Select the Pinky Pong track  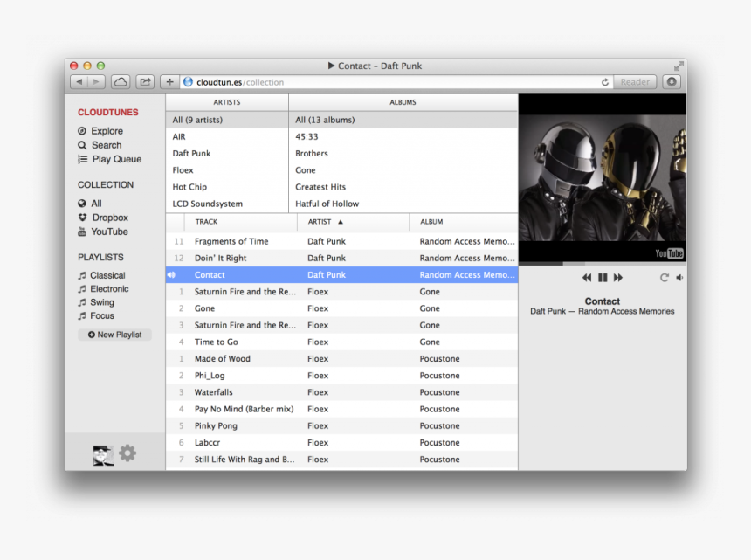pos(342,425)
